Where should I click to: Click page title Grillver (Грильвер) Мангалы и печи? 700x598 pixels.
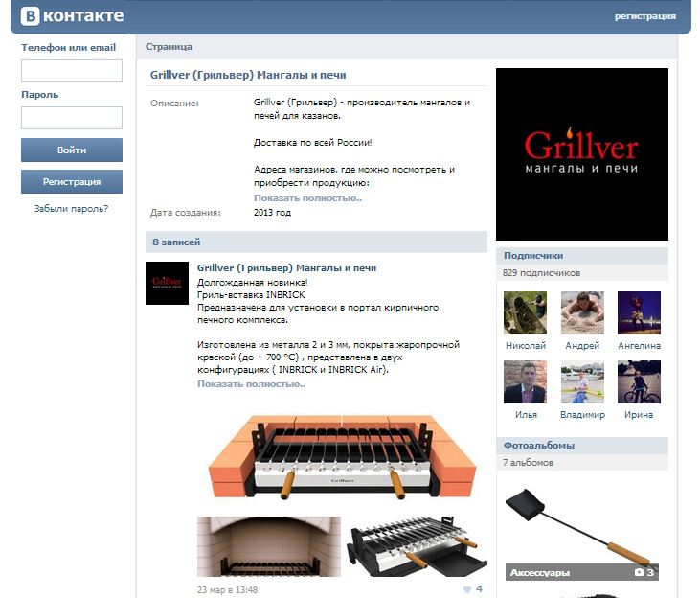(x=248, y=75)
